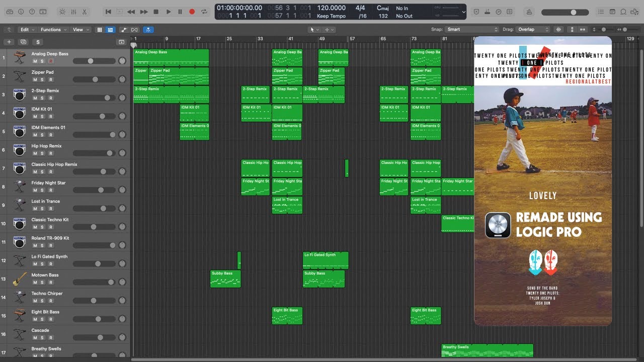Toggle Cycle mode button
Screen dimensions: 644x362
[x=204, y=12]
